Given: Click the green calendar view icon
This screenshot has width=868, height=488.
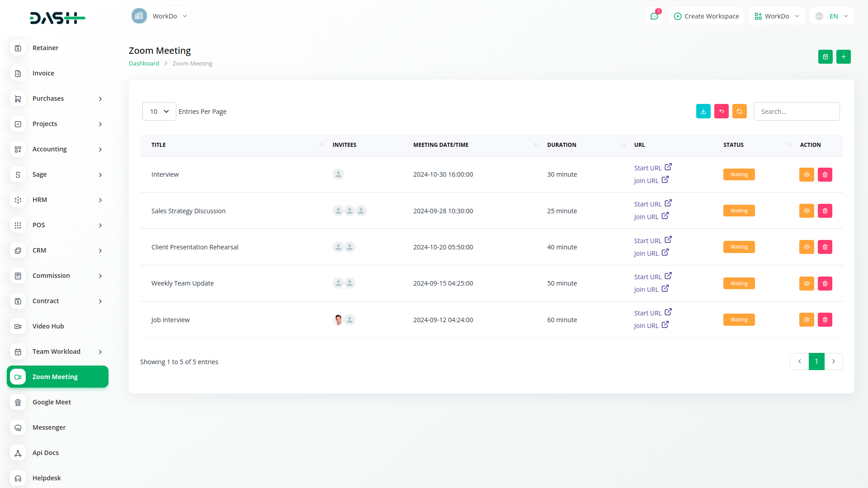Looking at the screenshot, I should click(x=825, y=57).
